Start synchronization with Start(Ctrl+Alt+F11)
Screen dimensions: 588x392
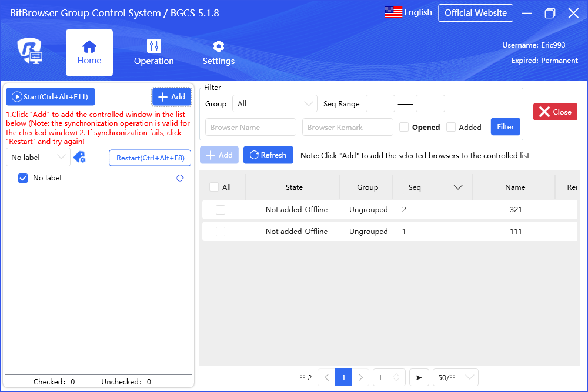50,97
